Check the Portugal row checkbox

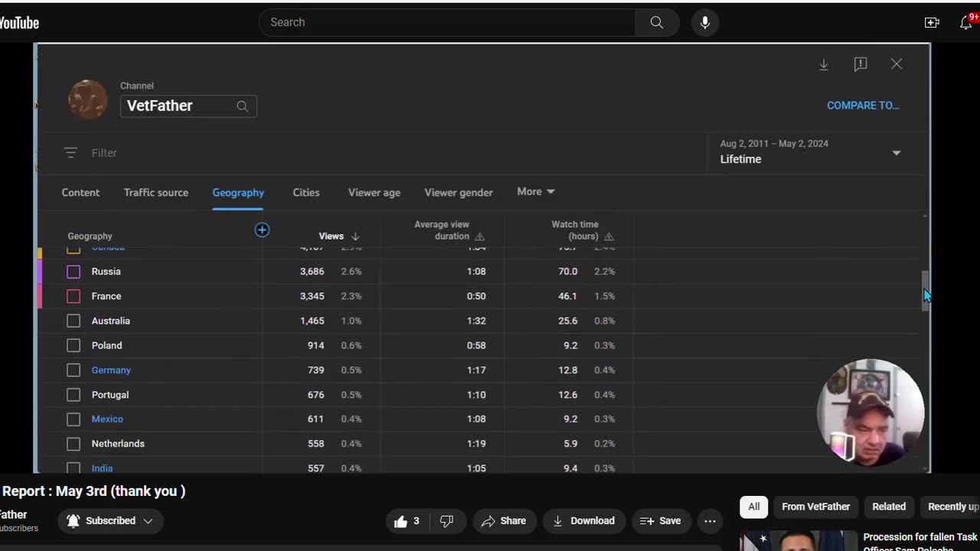pyautogui.click(x=73, y=395)
